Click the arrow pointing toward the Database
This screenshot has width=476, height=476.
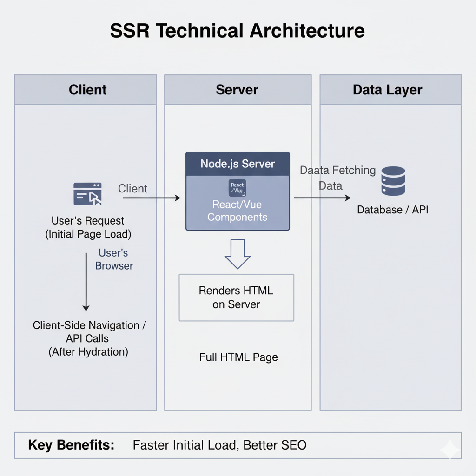point(322,198)
